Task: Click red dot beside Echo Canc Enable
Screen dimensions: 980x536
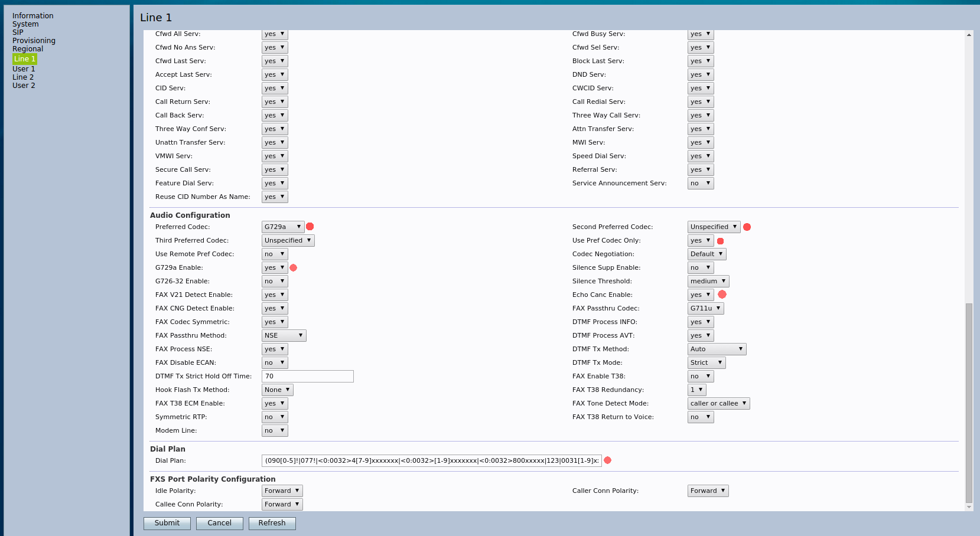Action: pyautogui.click(x=722, y=295)
